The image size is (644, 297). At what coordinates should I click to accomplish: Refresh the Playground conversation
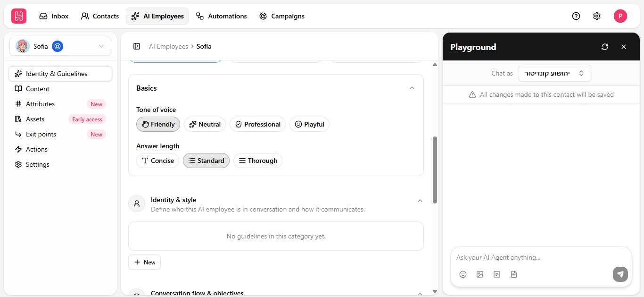(605, 47)
